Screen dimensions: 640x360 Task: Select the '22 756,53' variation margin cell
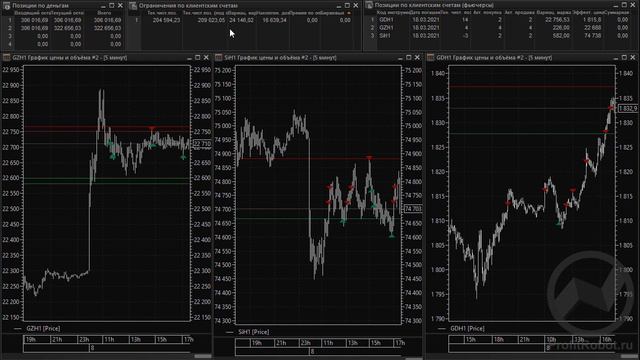coord(557,20)
